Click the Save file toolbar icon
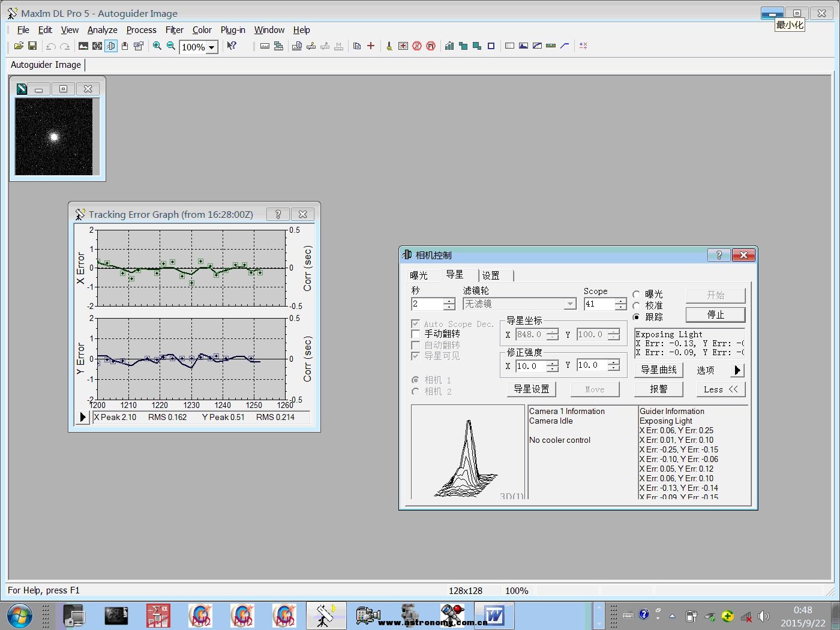840x630 pixels. point(32,46)
